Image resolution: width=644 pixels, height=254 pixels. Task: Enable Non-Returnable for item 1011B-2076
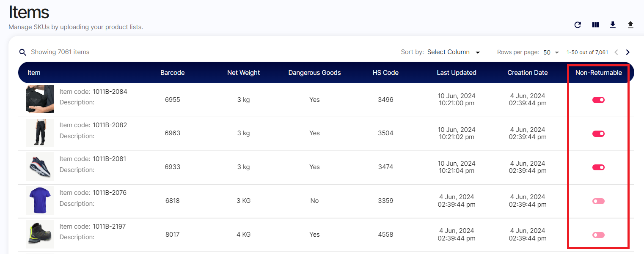click(598, 201)
